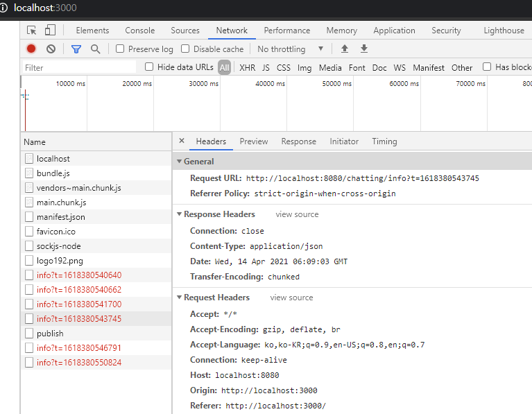Image resolution: width=532 pixels, height=414 pixels.
Task: Click the inspect element selector icon
Action: [31, 31]
